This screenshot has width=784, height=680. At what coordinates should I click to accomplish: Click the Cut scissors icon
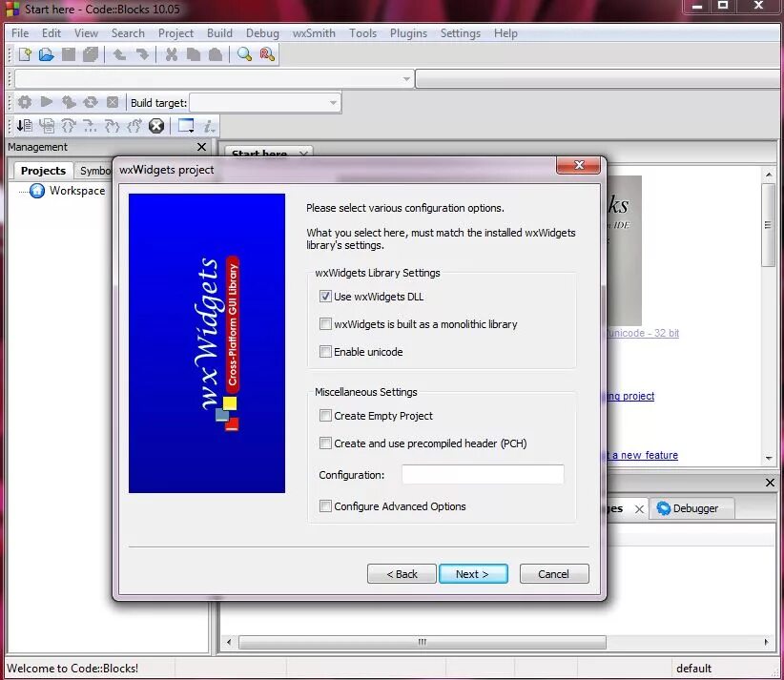(x=172, y=54)
